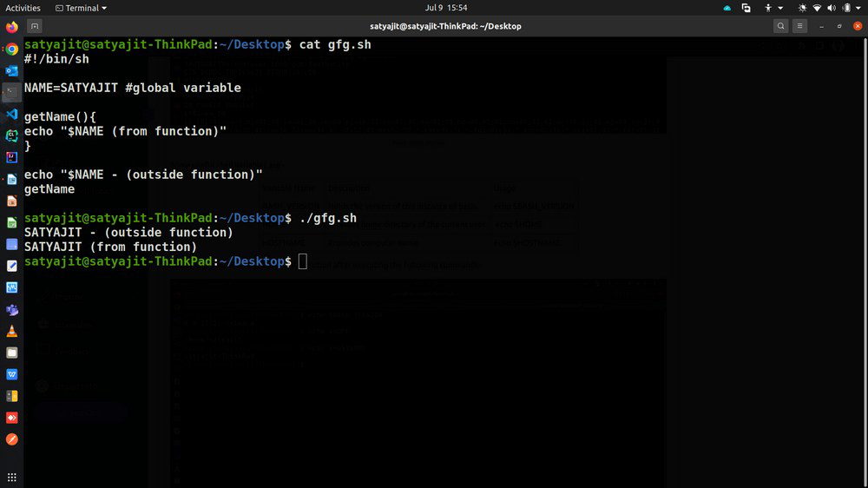Screen dimensions: 868x488
Task: Open the terminal hamburger menu
Action: point(800,26)
